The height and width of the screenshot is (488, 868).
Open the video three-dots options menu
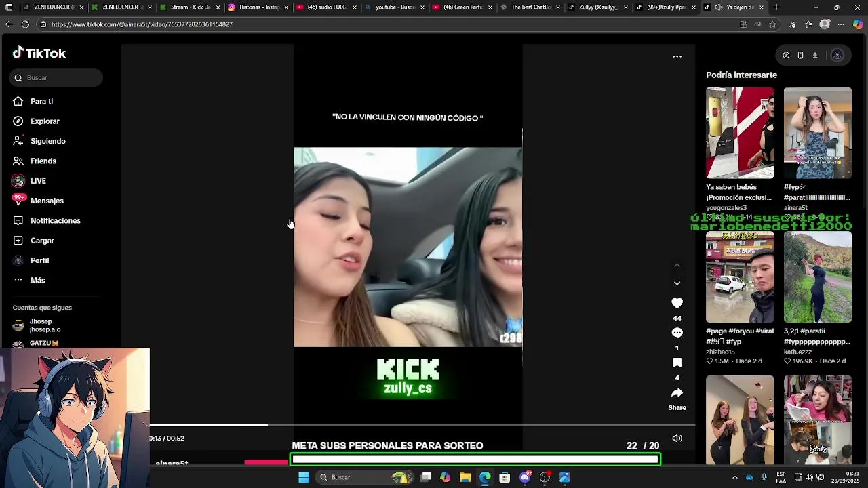(677, 56)
